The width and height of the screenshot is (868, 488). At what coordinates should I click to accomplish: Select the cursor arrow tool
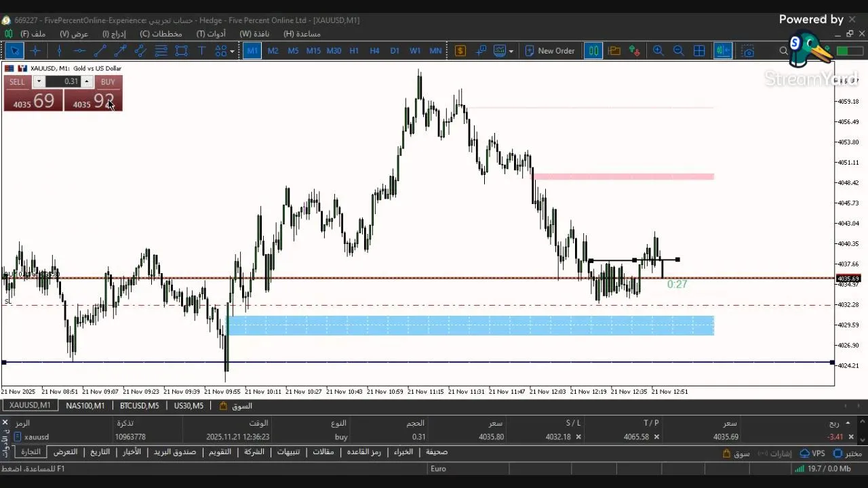point(14,51)
